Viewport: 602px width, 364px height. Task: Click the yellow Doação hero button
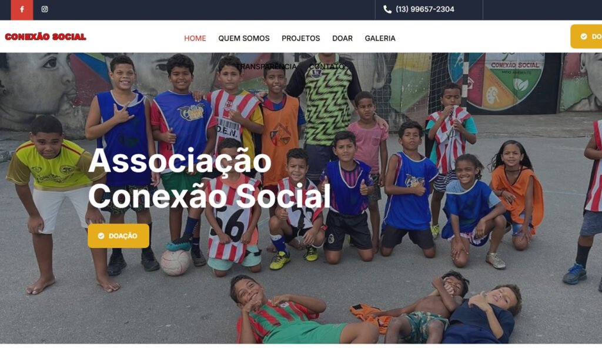[118, 236]
